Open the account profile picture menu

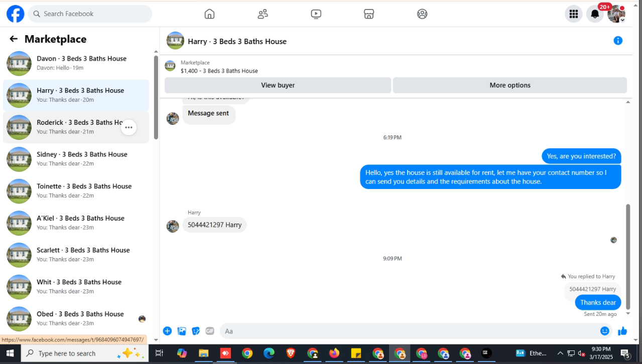pyautogui.click(x=616, y=14)
